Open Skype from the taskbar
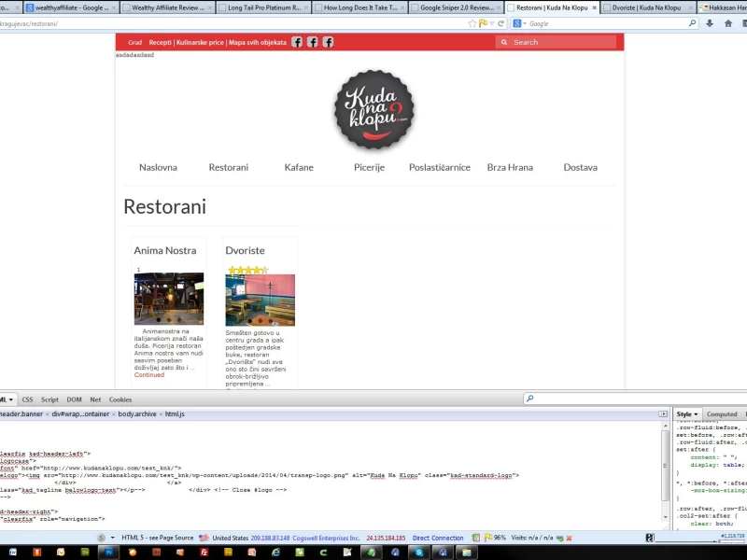747x560 pixels. (x=418, y=553)
